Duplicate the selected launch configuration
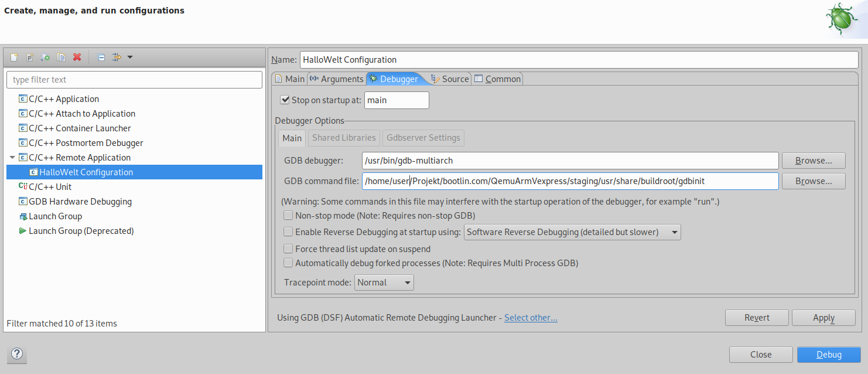868x374 pixels. 61,57
